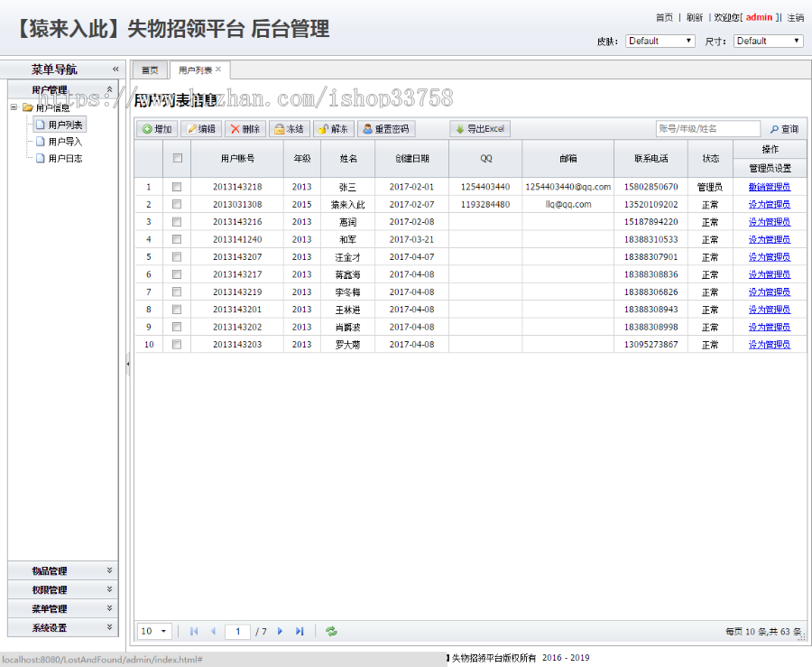Switch to the 首页 tab
Screen dimensions: 812x667
tap(149, 69)
